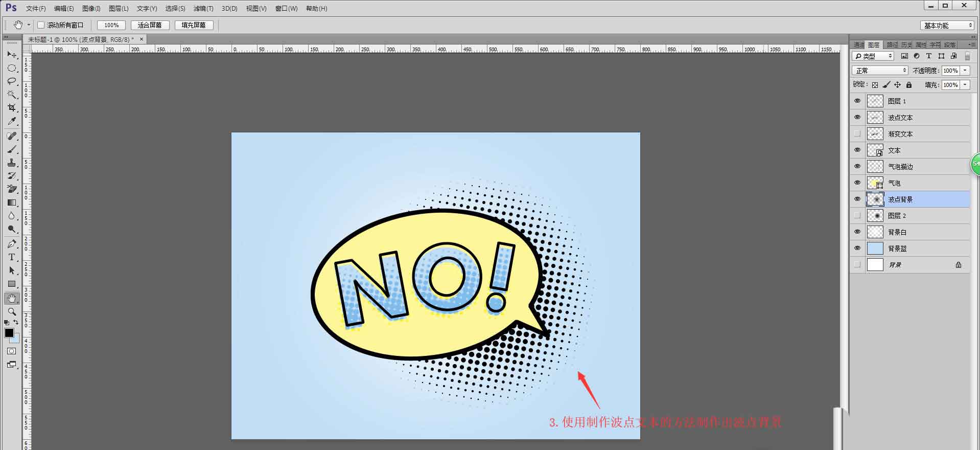
Task: Change the screen mode
Action: (12, 365)
